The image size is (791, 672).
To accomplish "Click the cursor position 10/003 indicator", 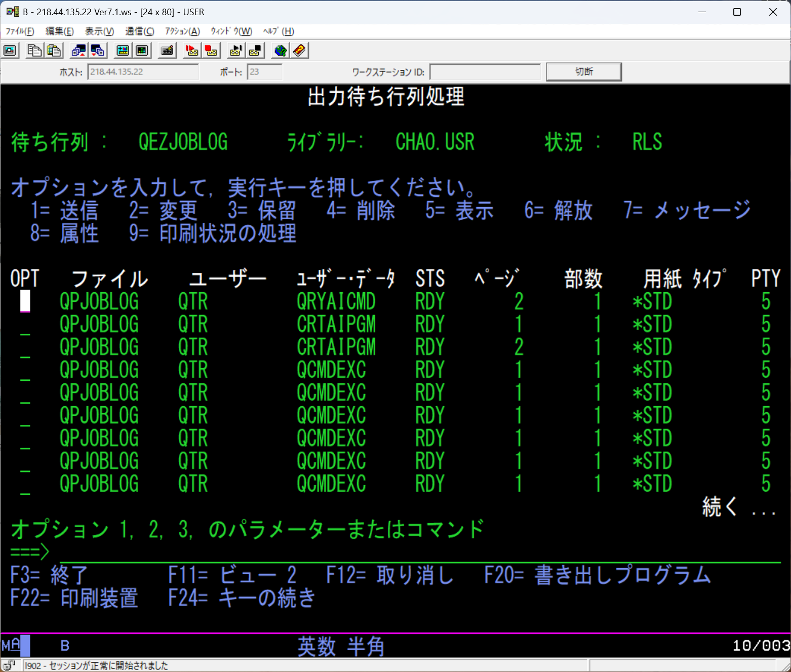I will (761, 646).
